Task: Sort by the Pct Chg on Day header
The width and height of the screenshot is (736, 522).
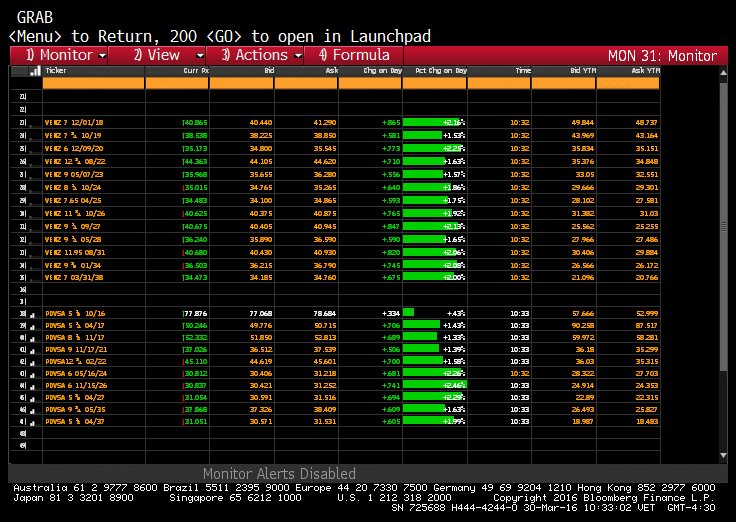Action: 435,71
